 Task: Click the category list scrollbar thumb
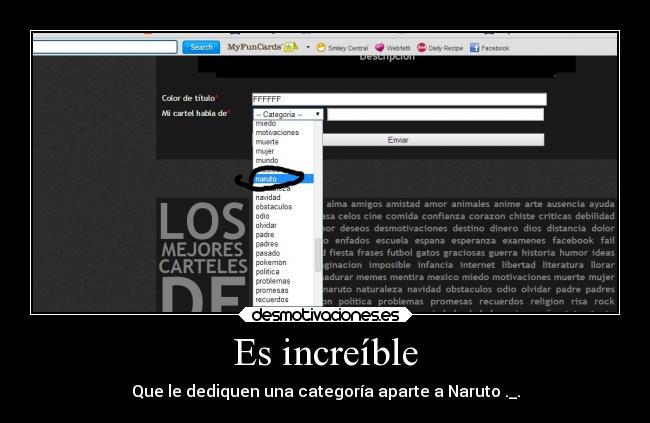[x=318, y=255]
